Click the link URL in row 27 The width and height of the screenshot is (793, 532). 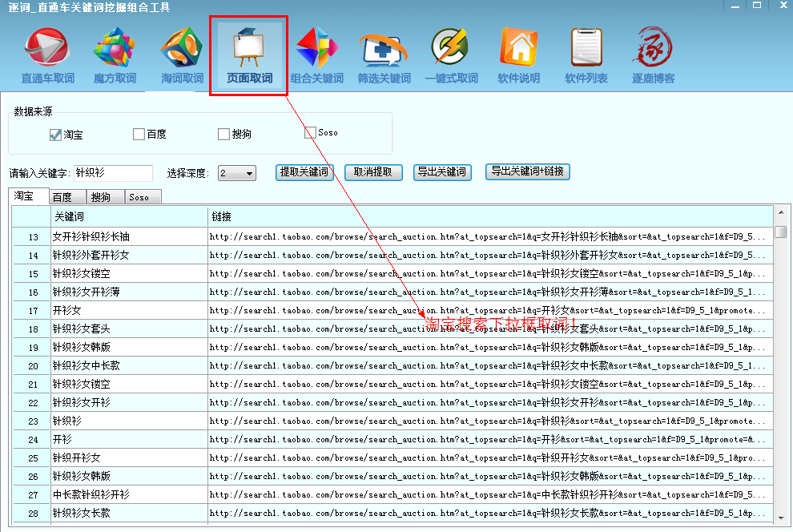pyautogui.click(x=490, y=495)
